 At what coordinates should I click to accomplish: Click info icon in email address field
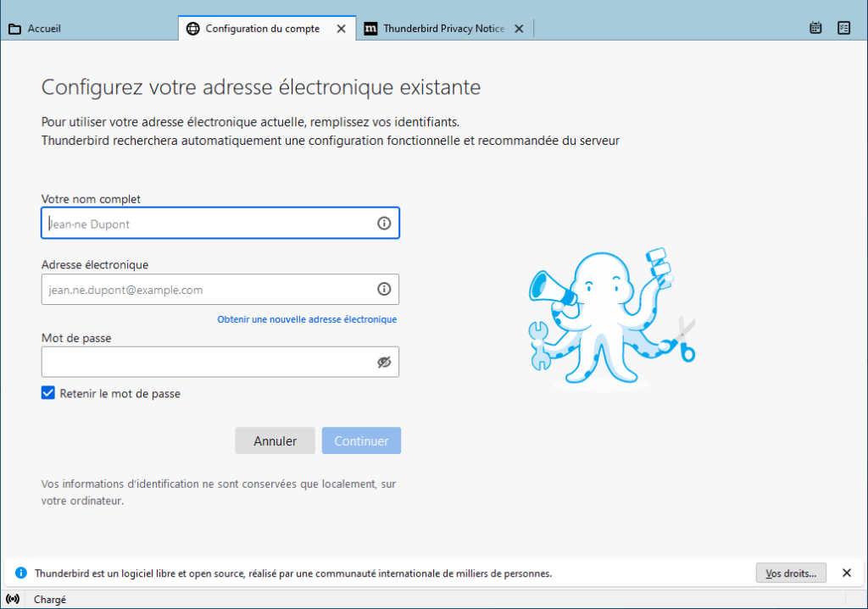(x=384, y=289)
